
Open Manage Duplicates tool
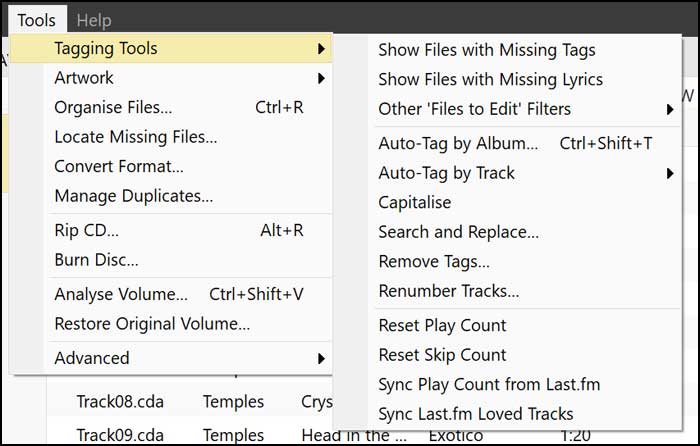tap(134, 196)
